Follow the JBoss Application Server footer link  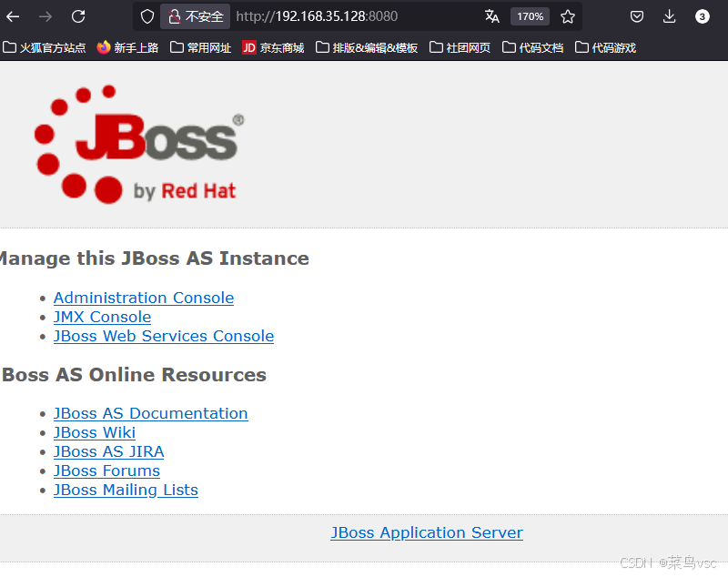click(x=427, y=532)
